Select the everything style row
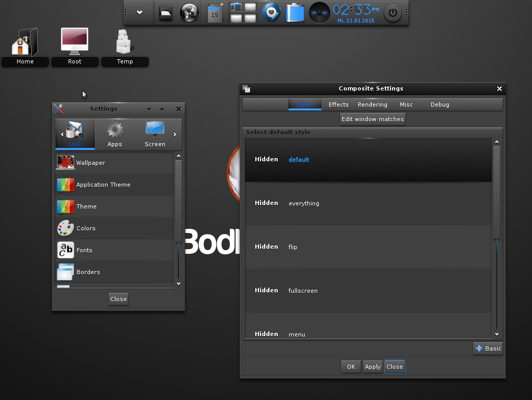This screenshot has width=532, height=400. click(x=368, y=203)
